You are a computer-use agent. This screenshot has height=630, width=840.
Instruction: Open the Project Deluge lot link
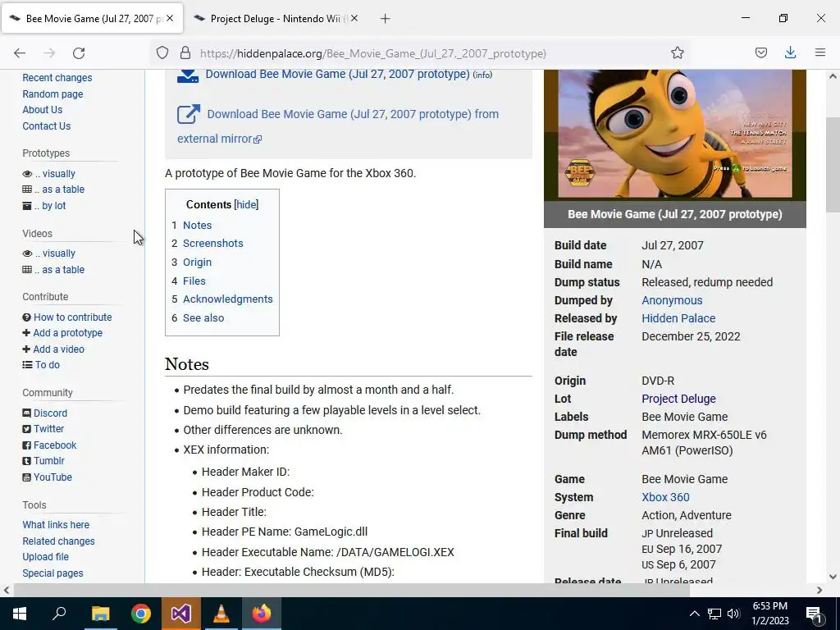pyautogui.click(x=678, y=399)
